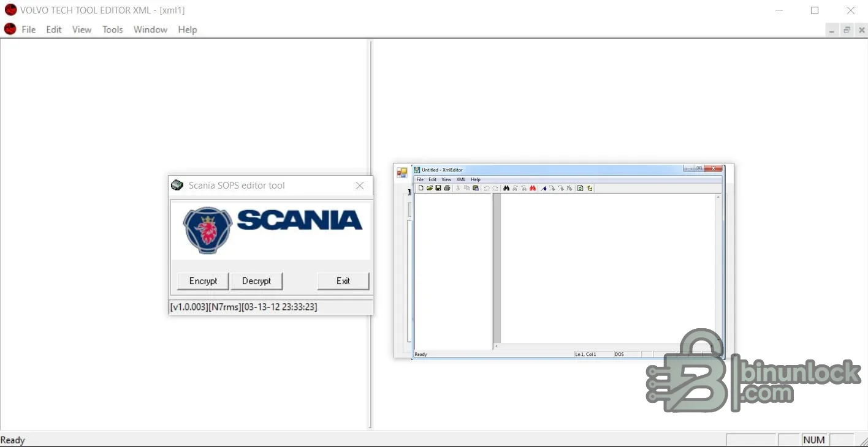Open the View menu in main menu bar
868x447 pixels.
click(82, 29)
